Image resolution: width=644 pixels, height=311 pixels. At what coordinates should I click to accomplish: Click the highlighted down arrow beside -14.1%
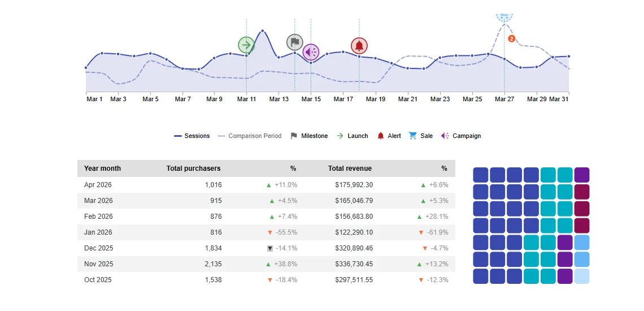point(270,248)
